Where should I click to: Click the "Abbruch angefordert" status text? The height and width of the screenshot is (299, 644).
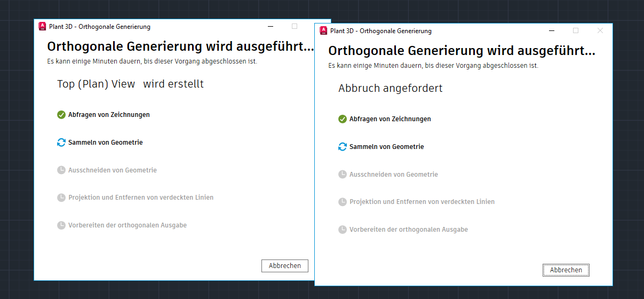(x=391, y=89)
